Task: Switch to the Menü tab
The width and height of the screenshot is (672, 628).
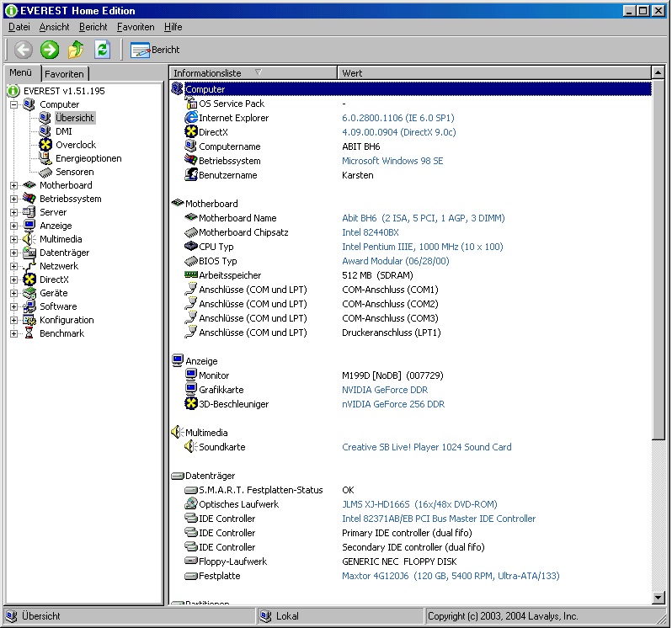Action: tap(20, 73)
